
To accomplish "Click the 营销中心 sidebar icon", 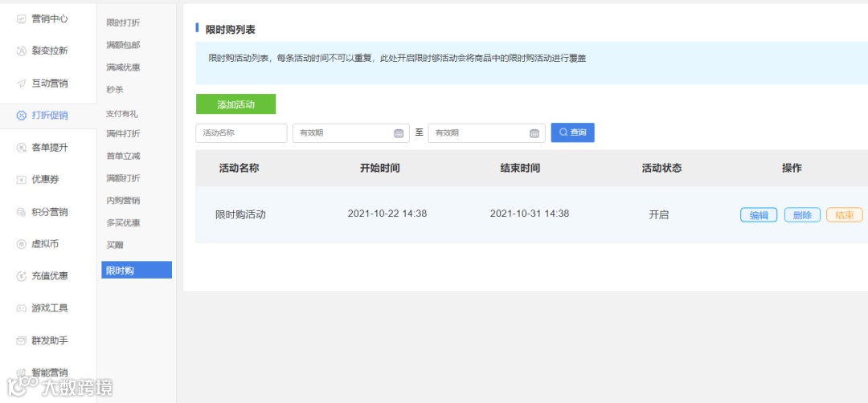I will [x=22, y=18].
